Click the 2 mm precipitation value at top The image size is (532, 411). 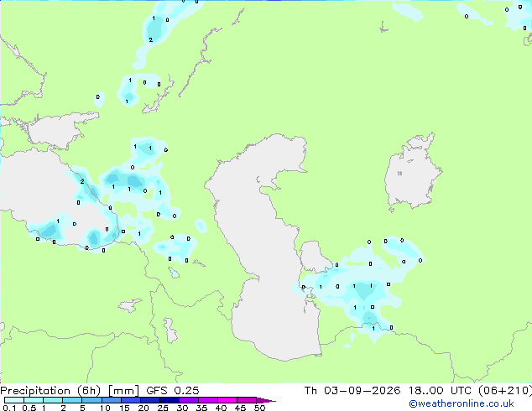click(151, 40)
